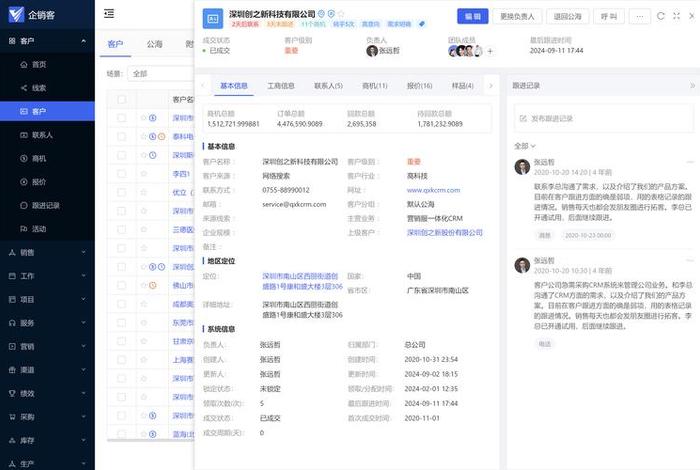700x470 pixels.
Task: Tick the checkbox in the 东莞市 row
Action: coord(121,323)
